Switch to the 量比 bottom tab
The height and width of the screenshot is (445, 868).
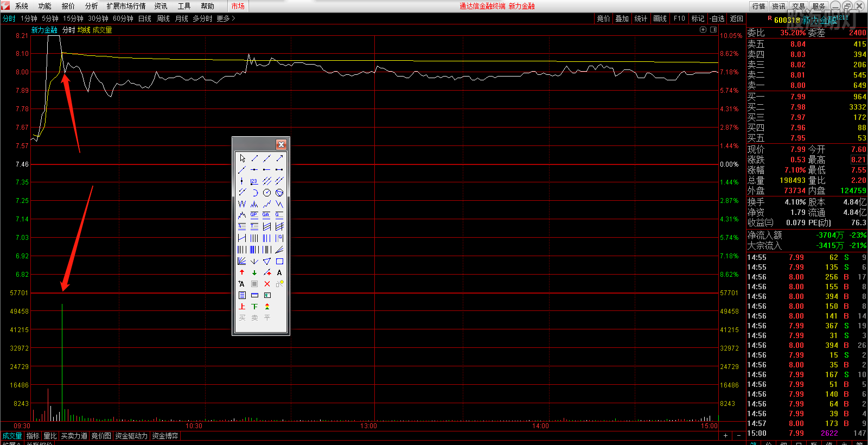click(x=50, y=436)
